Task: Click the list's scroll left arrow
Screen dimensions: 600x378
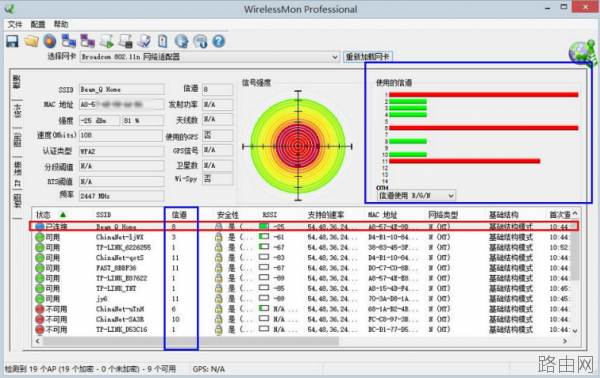Action: [x=38, y=341]
